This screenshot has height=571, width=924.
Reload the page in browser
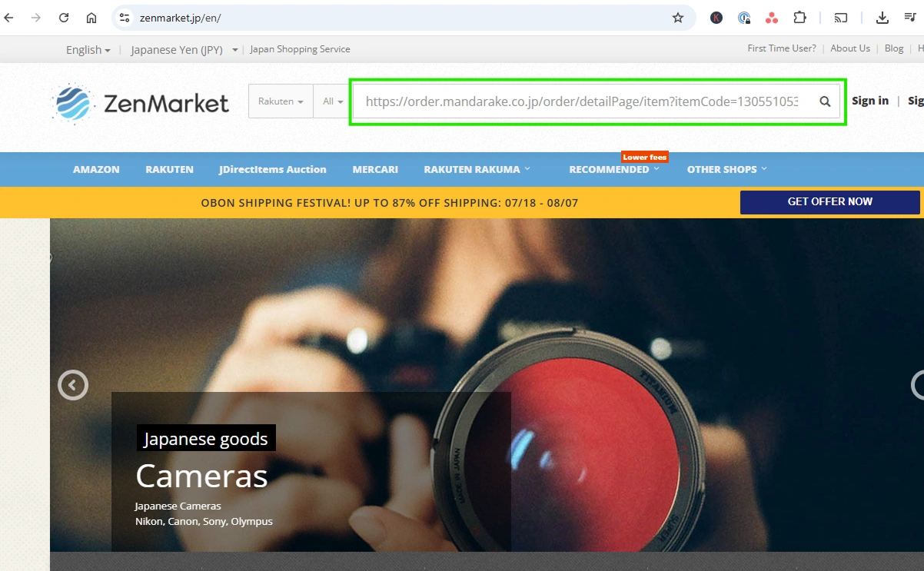[x=64, y=18]
